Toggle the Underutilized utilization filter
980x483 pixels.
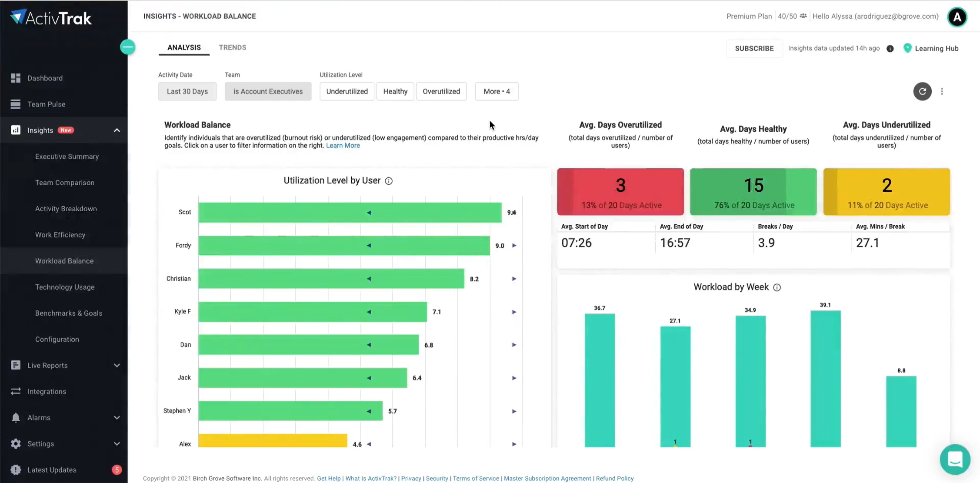(x=347, y=91)
